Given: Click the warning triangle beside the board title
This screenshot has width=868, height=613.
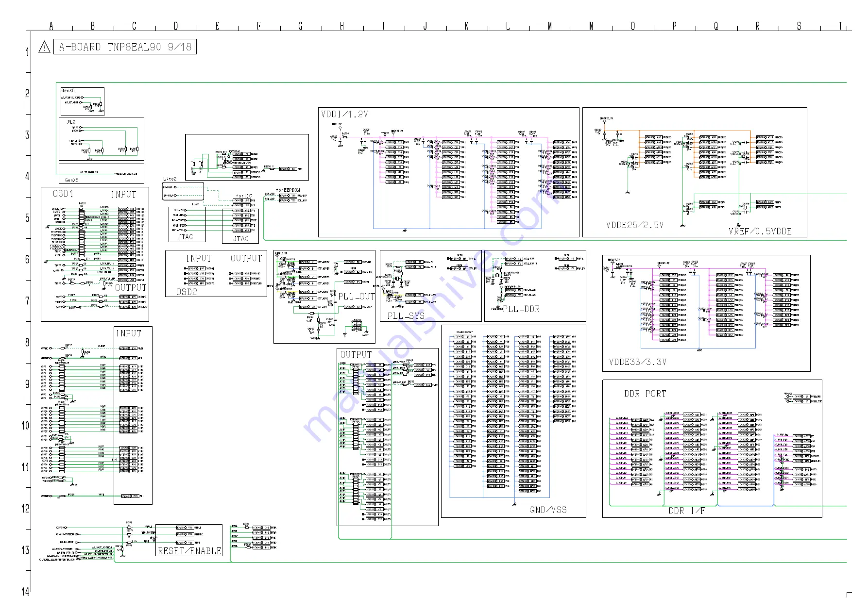Looking at the screenshot, I should (x=44, y=47).
